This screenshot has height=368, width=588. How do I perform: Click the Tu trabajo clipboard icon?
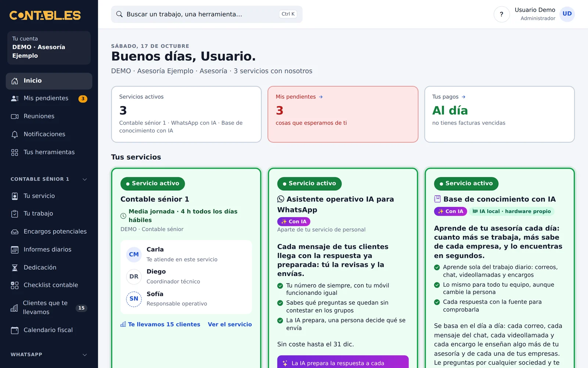15,214
